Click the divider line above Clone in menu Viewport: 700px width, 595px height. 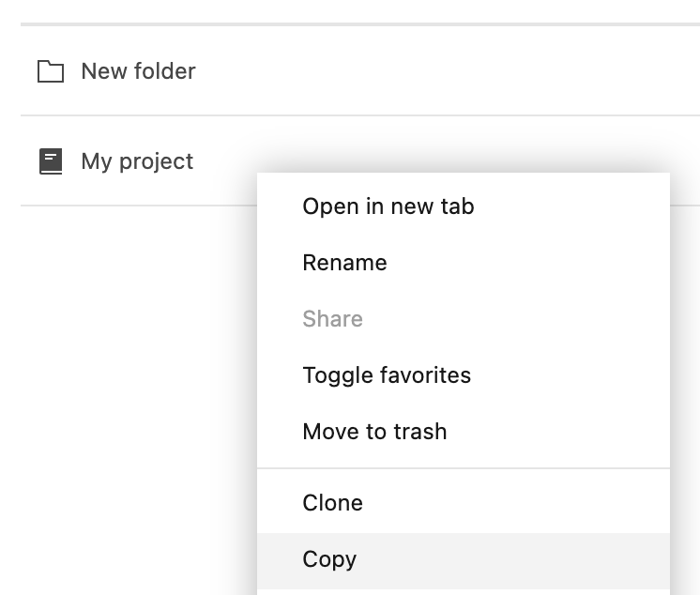click(x=464, y=467)
